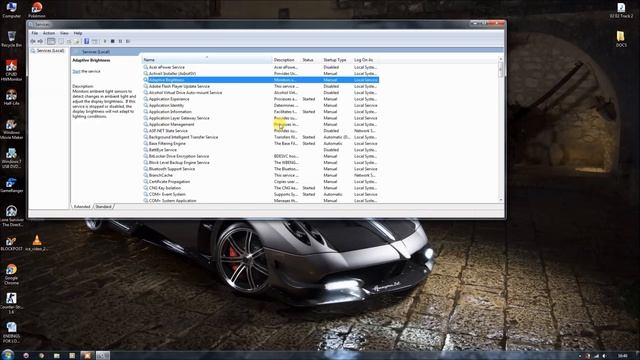This screenshot has width=640, height=360.
Task: Select the Google Chrome desktop shortcut
Action: click(11, 274)
